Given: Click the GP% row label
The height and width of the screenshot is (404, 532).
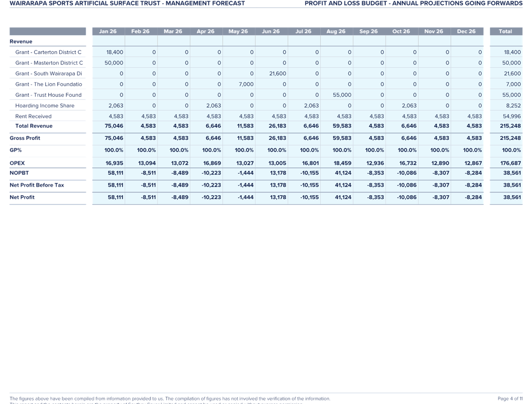Looking at the screenshot, I should tap(15, 150).
